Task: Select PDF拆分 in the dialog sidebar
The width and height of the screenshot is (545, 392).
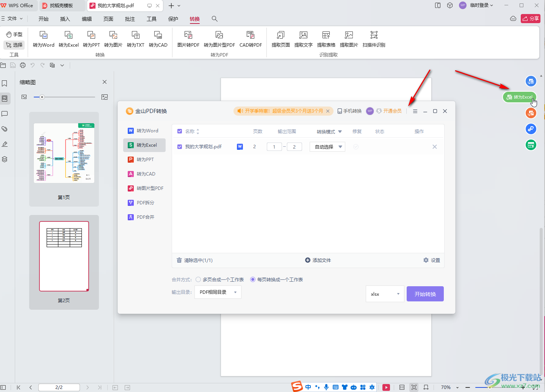Action: [144, 202]
